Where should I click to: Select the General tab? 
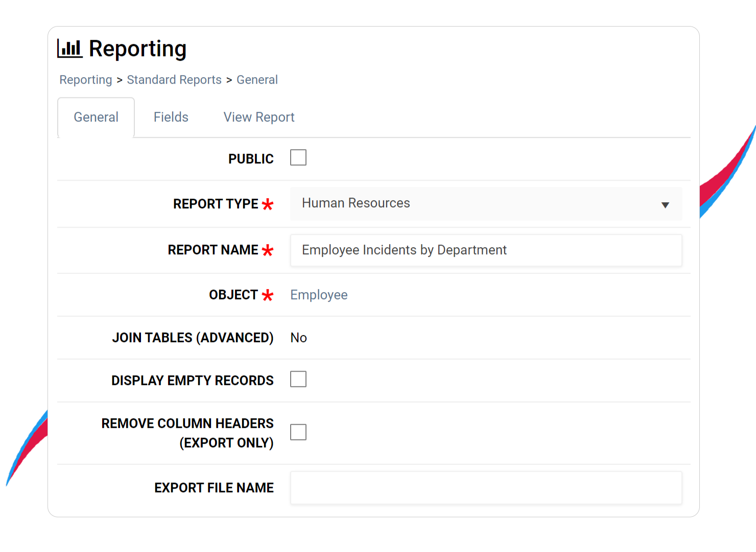(x=96, y=117)
